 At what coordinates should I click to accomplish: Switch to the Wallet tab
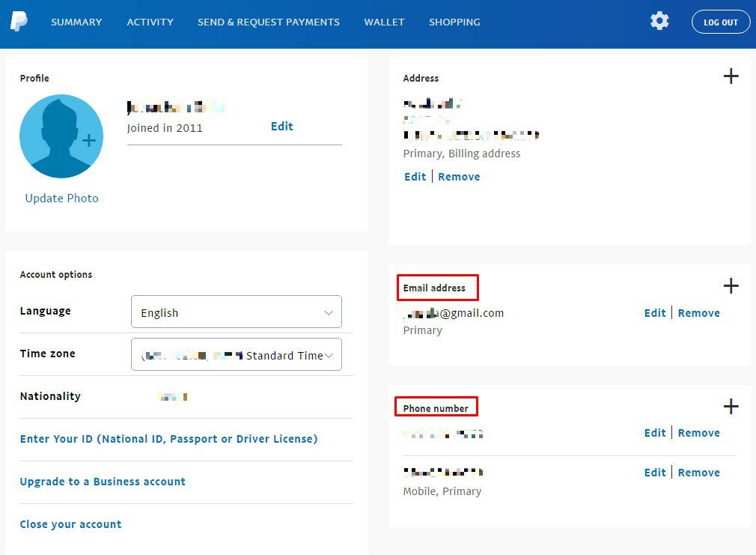tap(384, 22)
